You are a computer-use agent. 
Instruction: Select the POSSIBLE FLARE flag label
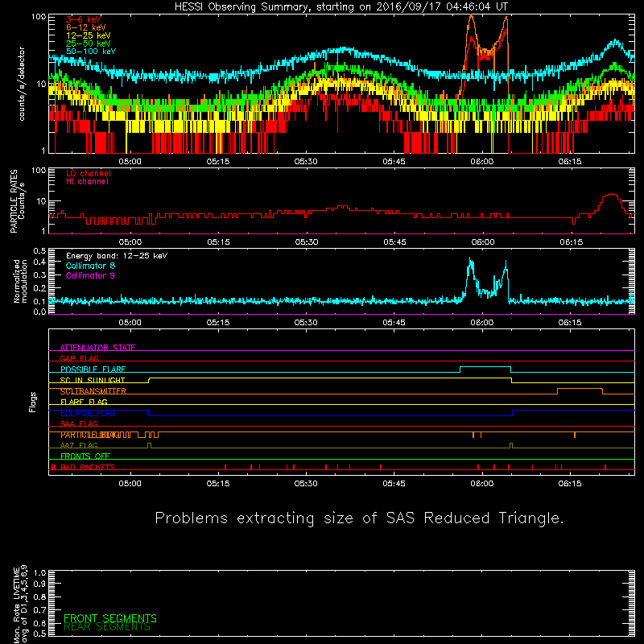click(x=93, y=369)
